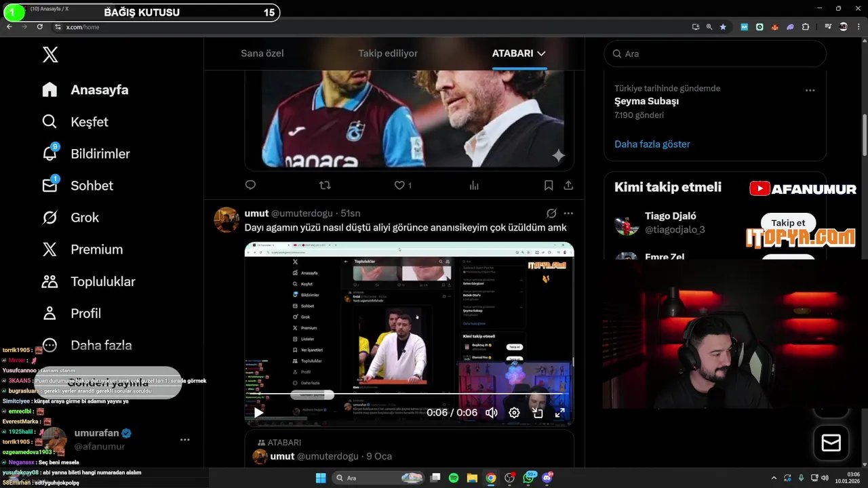Screen dimensions: 868x488
Task: Enable picture-in-picture on video
Action: [x=537, y=412]
